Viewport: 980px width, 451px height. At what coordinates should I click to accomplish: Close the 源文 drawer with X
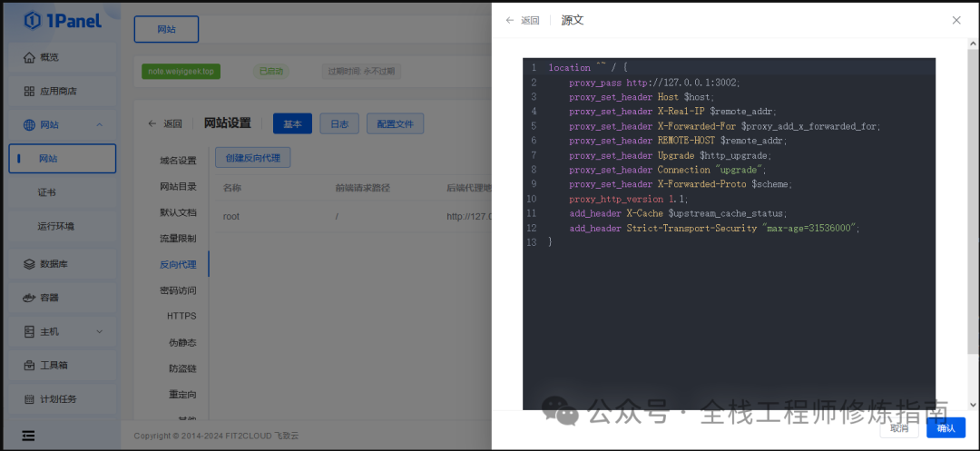[956, 20]
